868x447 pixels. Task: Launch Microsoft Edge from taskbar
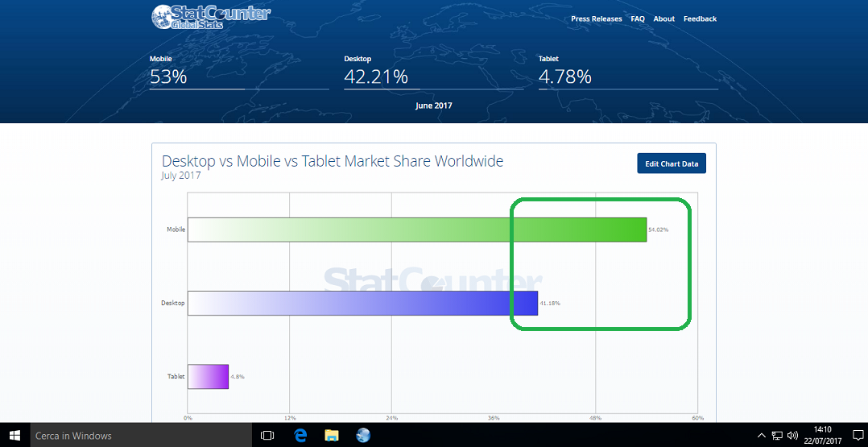tap(300, 436)
